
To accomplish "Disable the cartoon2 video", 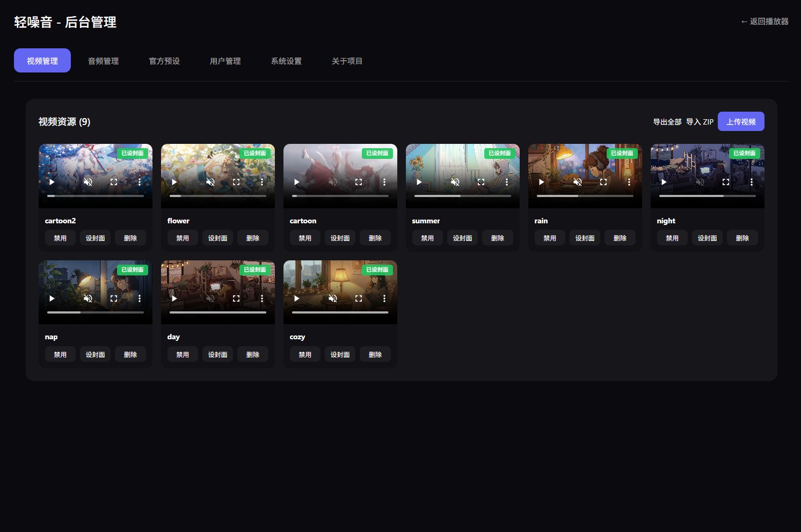I will click(60, 238).
